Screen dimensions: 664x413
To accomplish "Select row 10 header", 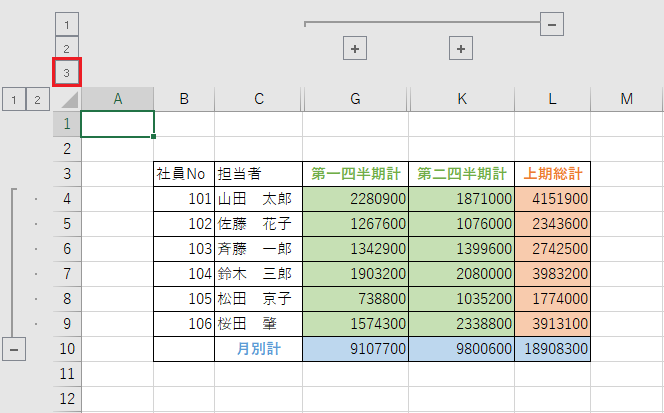I will click(67, 349).
